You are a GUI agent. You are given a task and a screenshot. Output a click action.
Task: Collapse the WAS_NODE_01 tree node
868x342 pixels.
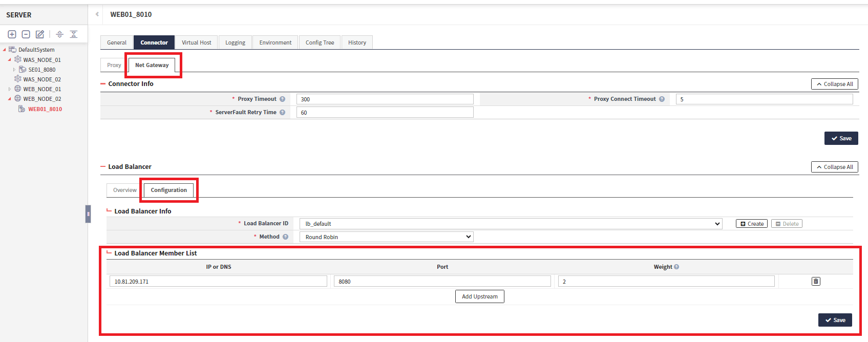pos(9,60)
